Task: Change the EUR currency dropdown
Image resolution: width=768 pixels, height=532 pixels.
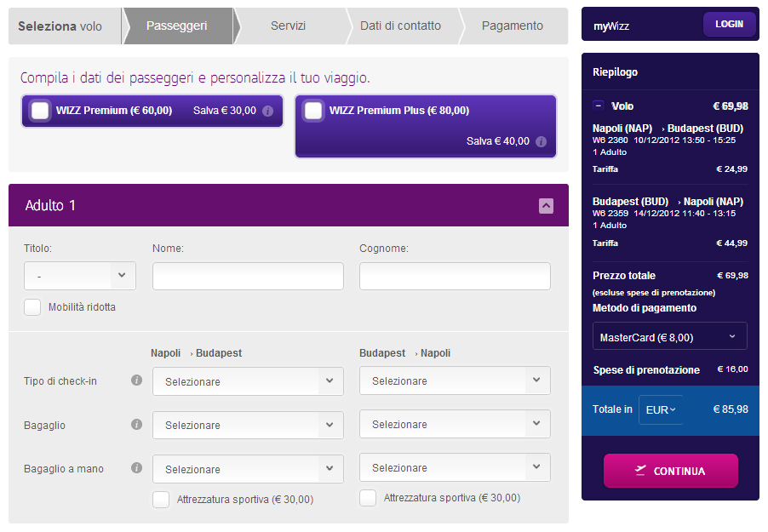Action: pyautogui.click(x=660, y=409)
